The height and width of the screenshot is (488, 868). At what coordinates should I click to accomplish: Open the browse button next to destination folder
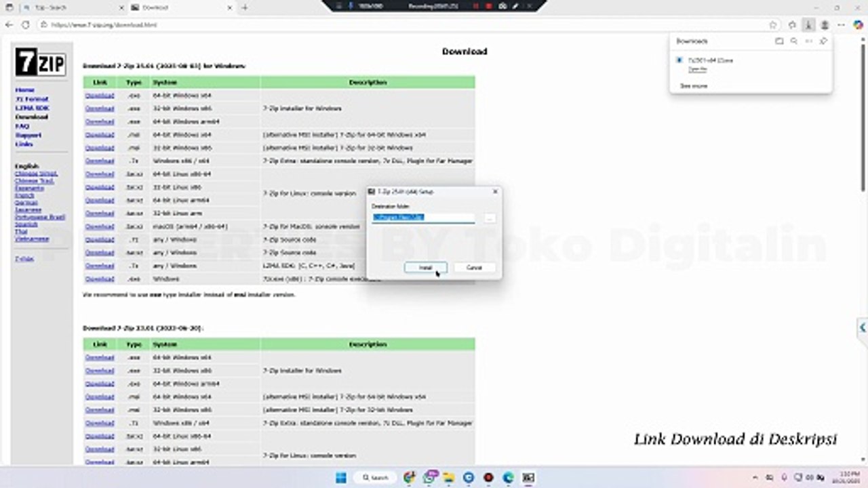click(490, 218)
